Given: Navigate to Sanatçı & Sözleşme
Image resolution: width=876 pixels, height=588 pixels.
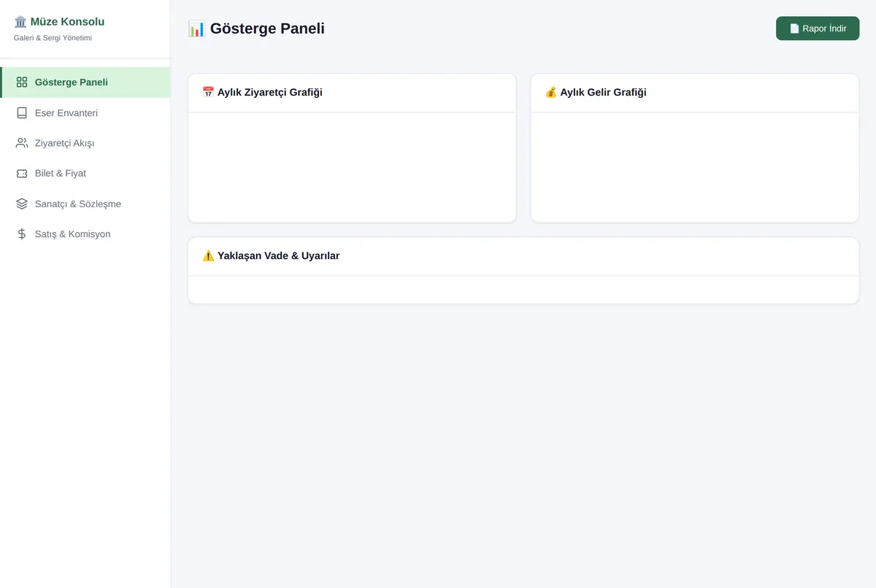Looking at the screenshot, I should (85, 204).
